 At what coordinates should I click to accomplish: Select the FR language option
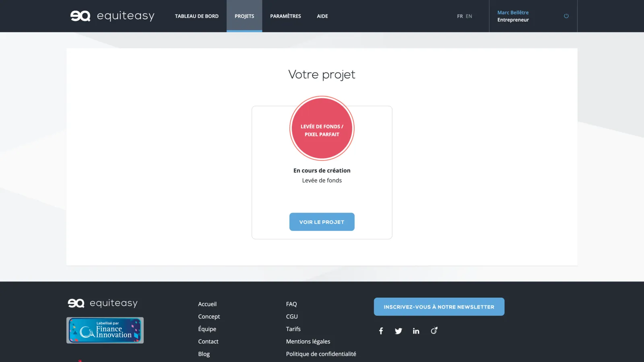[x=460, y=16]
